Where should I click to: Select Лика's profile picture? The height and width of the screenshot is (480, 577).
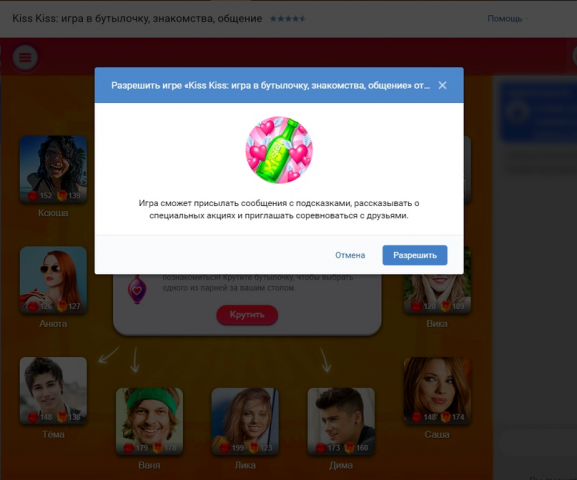point(245,421)
